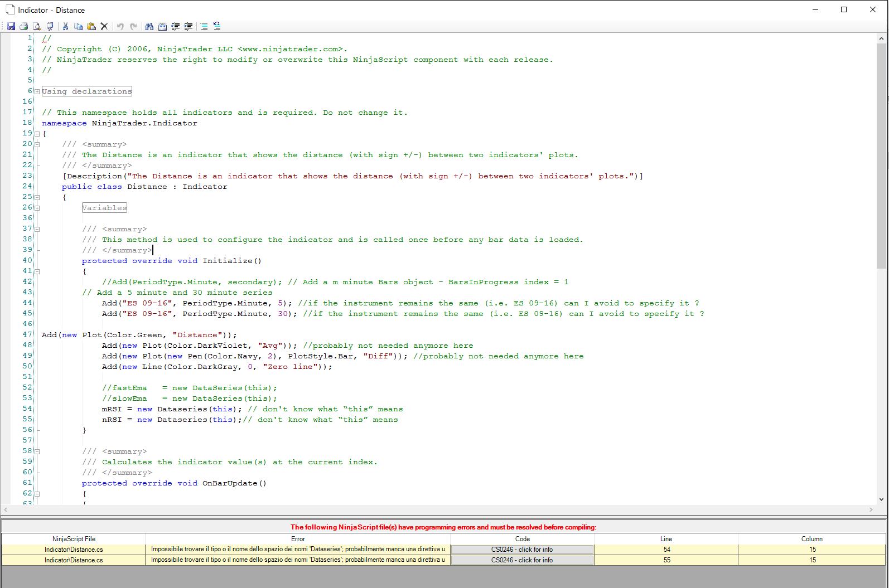
Task: Click the 'Code' column header
Action: [522, 539]
